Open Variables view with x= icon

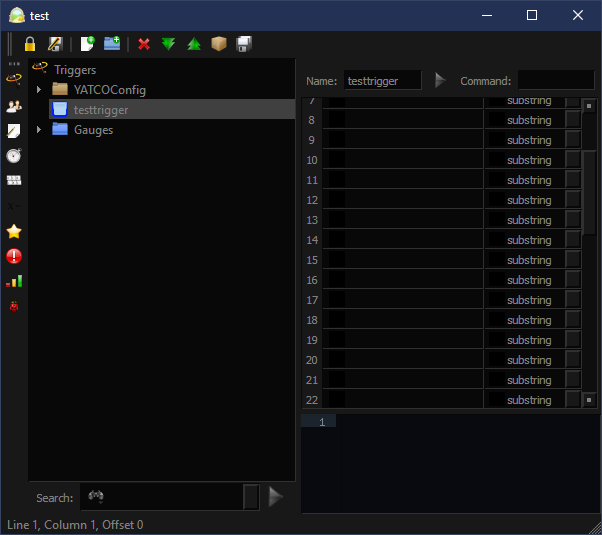pos(14,206)
